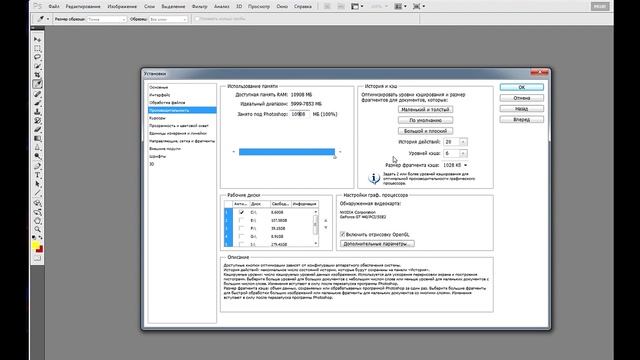The width and height of the screenshot is (640, 360).
Task: Select the Type tool
Action: tap(37, 175)
